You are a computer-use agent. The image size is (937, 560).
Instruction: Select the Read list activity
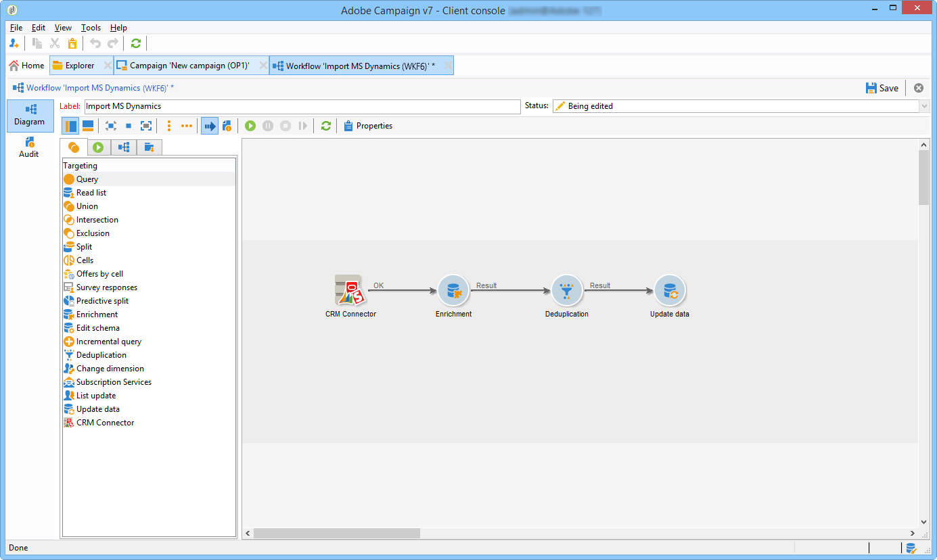tap(149, 193)
